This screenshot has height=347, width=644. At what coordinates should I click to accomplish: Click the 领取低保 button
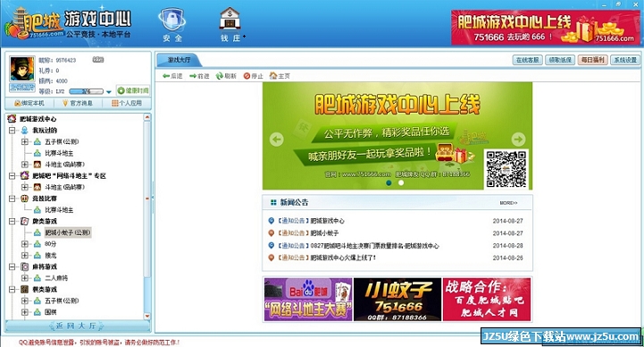tap(560, 60)
